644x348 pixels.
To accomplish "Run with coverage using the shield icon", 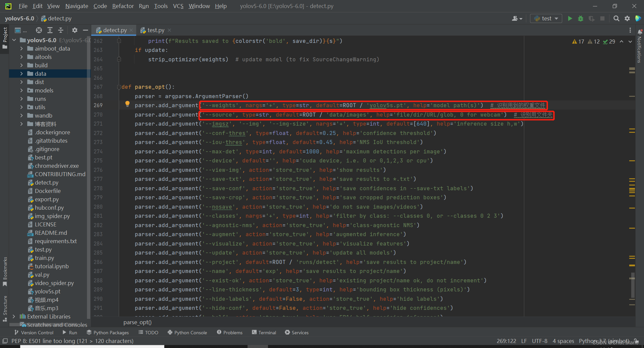I will coord(591,18).
